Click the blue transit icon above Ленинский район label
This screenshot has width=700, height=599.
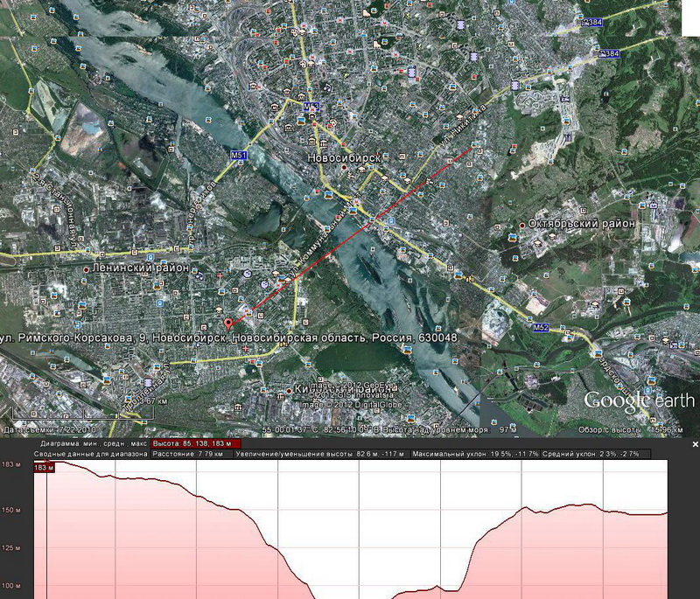click(150, 257)
